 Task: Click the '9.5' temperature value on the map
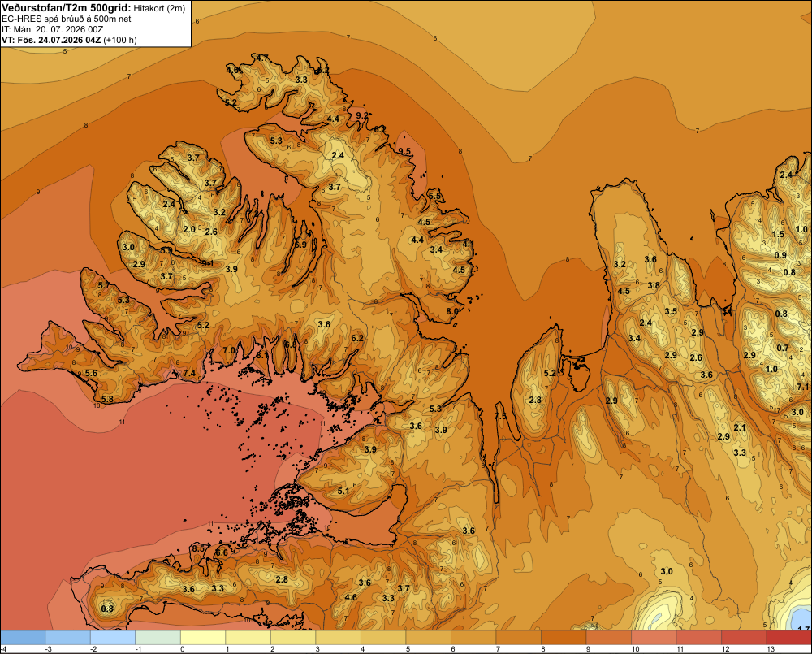(x=404, y=151)
